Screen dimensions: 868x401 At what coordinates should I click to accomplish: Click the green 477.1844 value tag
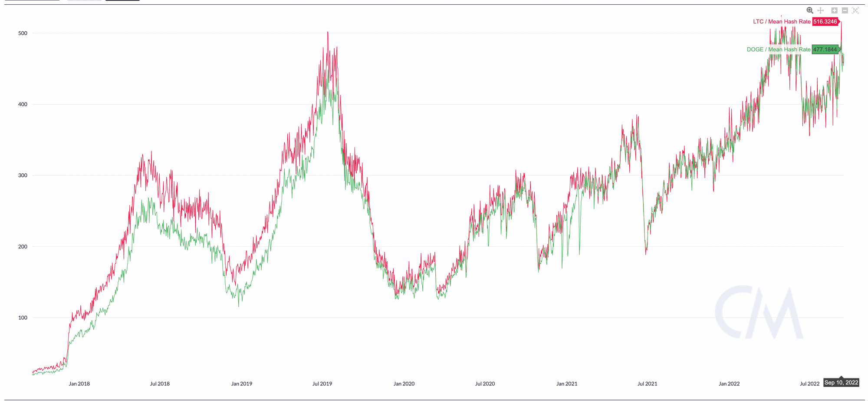pyautogui.click(x=825, y=50)
